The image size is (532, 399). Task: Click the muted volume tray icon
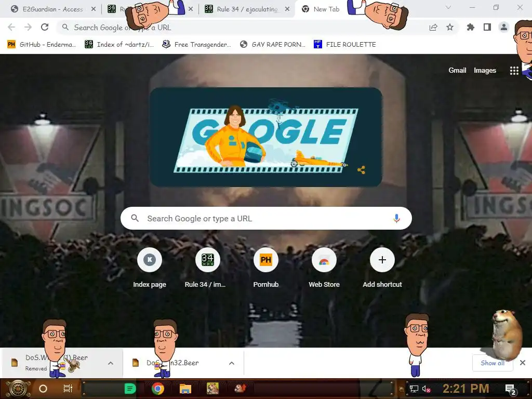click(x=426, y=389)
